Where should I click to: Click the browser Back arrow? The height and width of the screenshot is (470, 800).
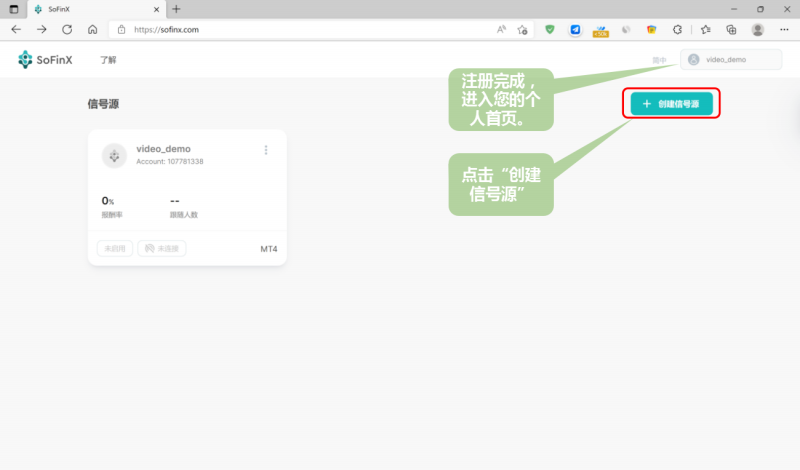16,30
